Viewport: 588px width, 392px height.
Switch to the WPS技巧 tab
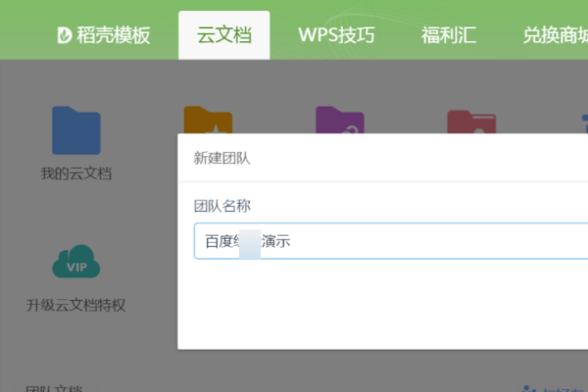click(x=336, y=35)
